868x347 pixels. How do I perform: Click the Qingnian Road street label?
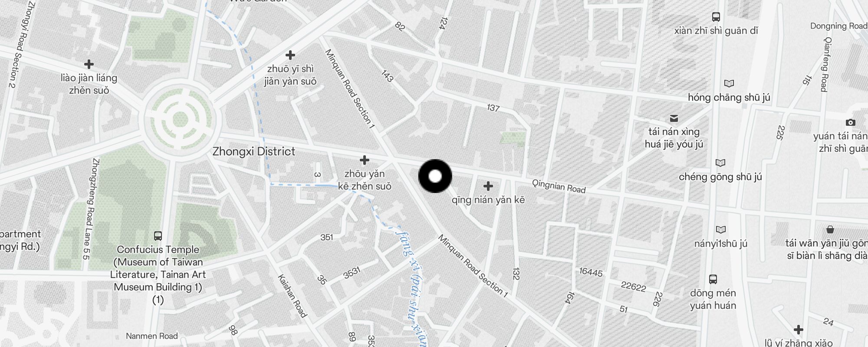(x=559, y=186)
